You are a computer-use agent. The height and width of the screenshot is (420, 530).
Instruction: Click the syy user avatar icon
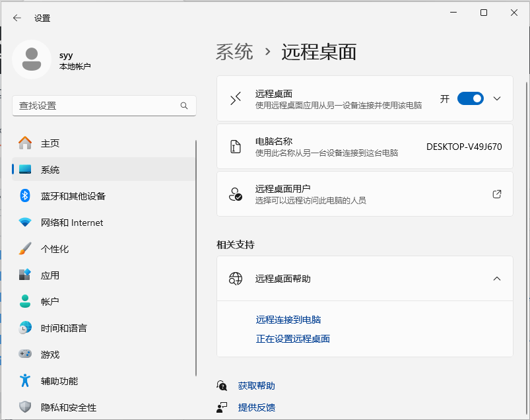pos(32,59)
